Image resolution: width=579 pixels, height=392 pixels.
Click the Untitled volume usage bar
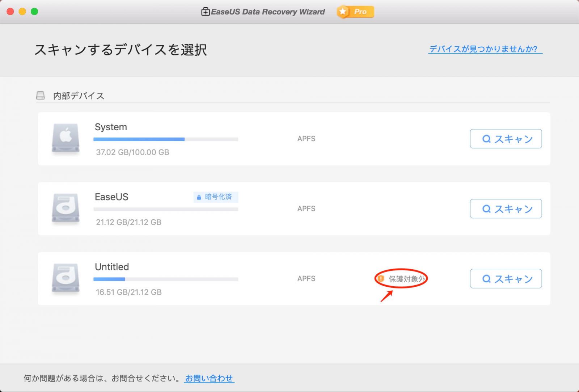pos(166,279)
